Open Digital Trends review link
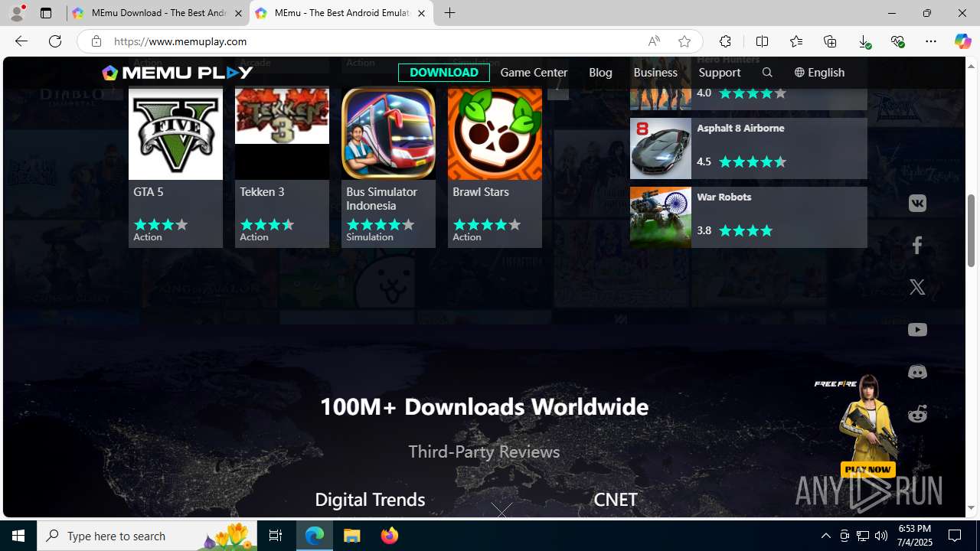This screenshot has height=551, width=980. [x=370, y=499]
